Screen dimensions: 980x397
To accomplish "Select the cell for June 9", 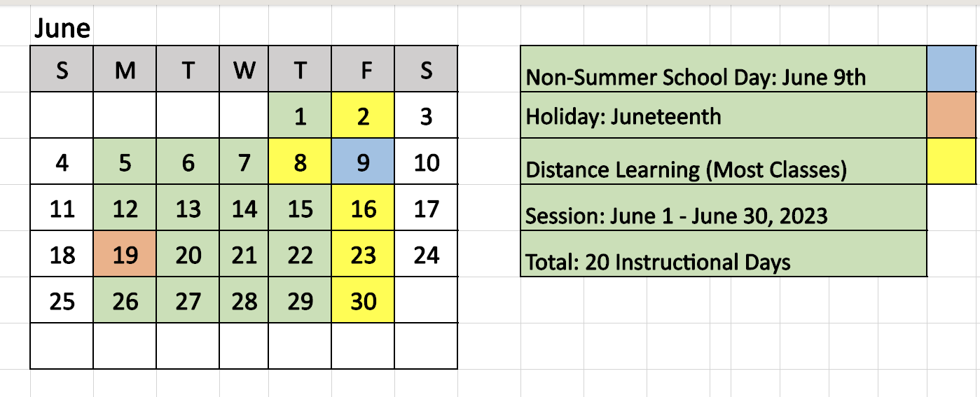I will point(363,162).
